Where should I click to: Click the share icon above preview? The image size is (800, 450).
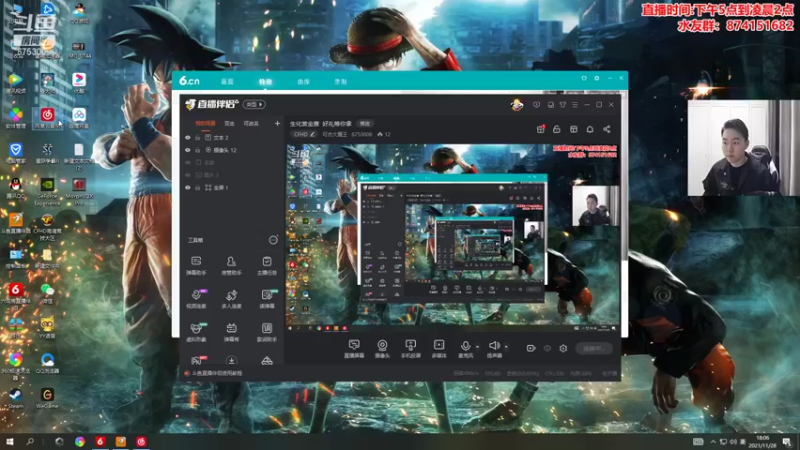pyautogui.click(x=607, y=129)
